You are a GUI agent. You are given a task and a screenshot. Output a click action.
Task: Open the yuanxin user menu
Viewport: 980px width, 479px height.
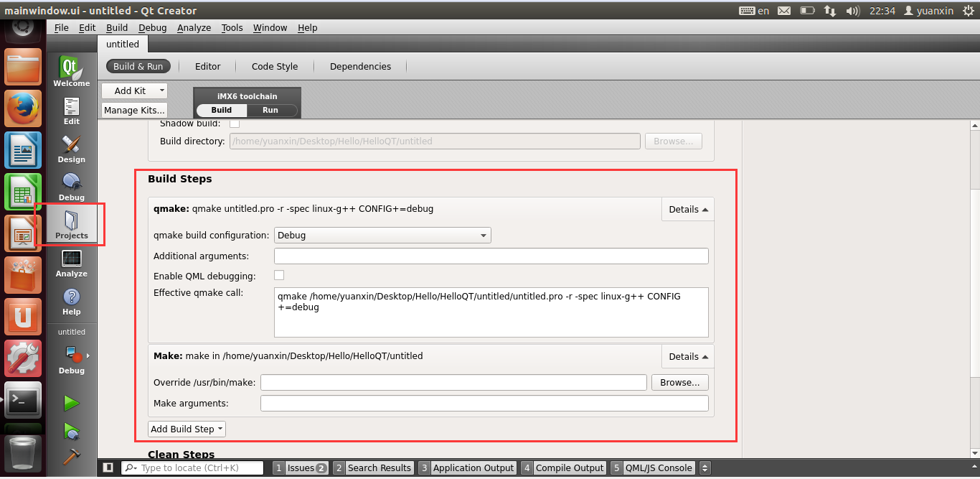coord(929,11)
